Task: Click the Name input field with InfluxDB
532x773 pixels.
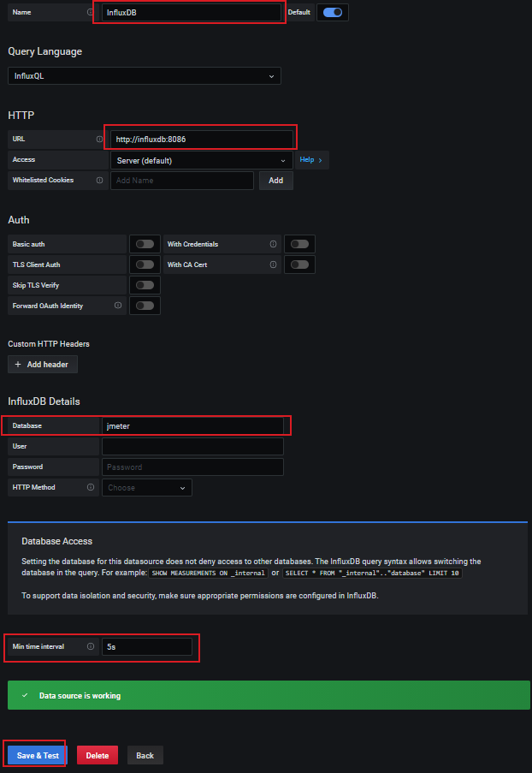Action: coord(191,12)
